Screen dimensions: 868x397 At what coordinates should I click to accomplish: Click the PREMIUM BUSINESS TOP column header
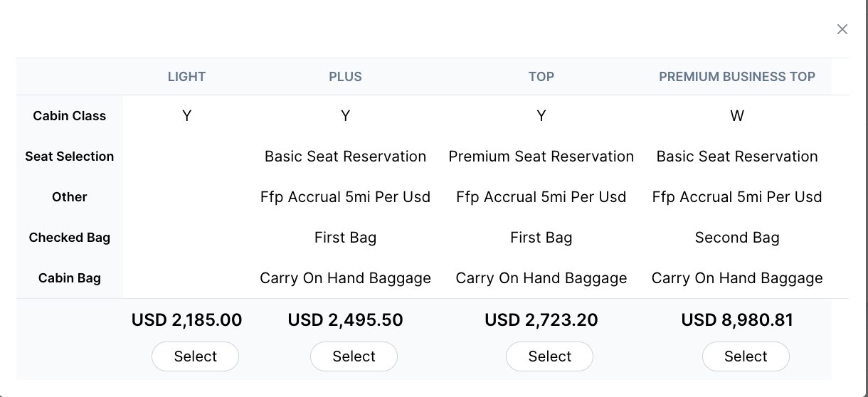coord(737,77)
